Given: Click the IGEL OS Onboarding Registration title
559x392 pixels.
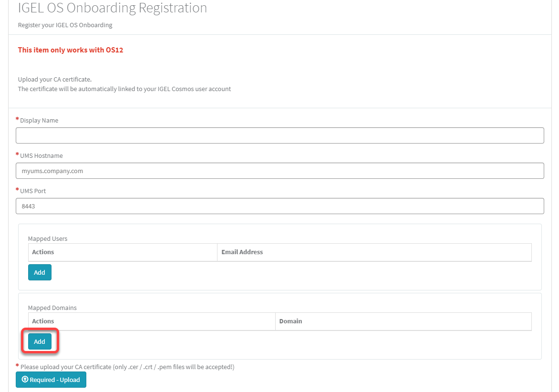Looking at the screenshot, I should point(112,8).
